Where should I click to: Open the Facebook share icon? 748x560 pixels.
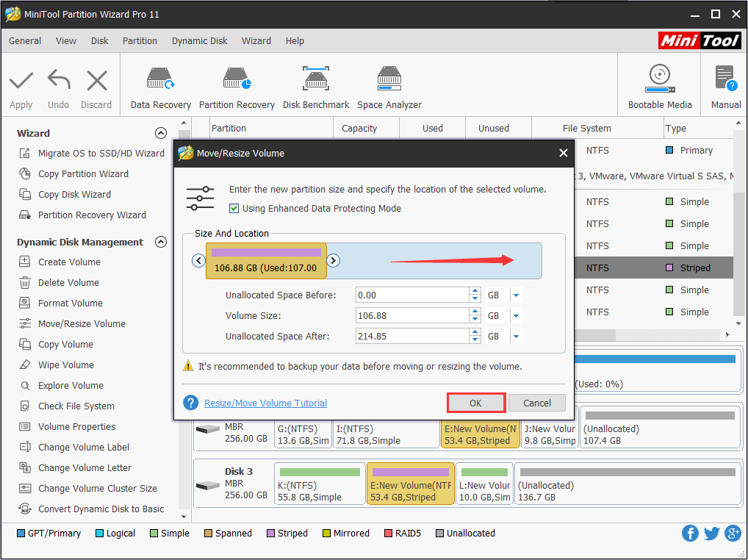pos(690,534)
